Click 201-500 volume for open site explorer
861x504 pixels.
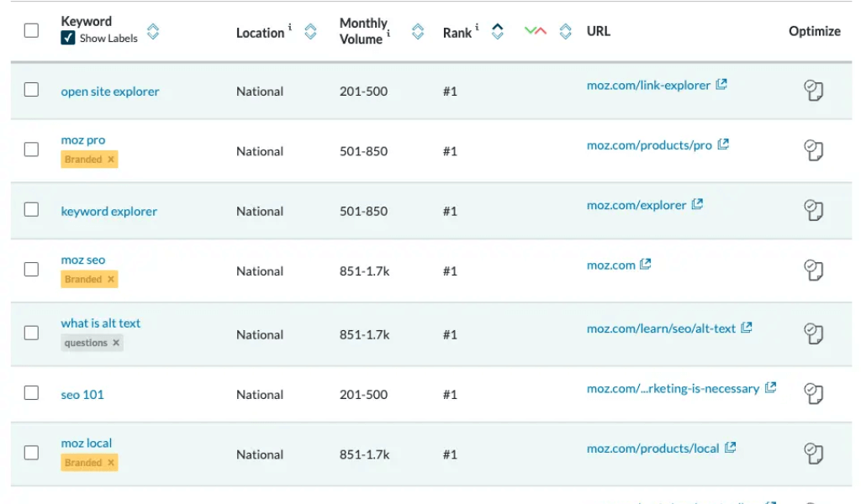tap(363, 91)
